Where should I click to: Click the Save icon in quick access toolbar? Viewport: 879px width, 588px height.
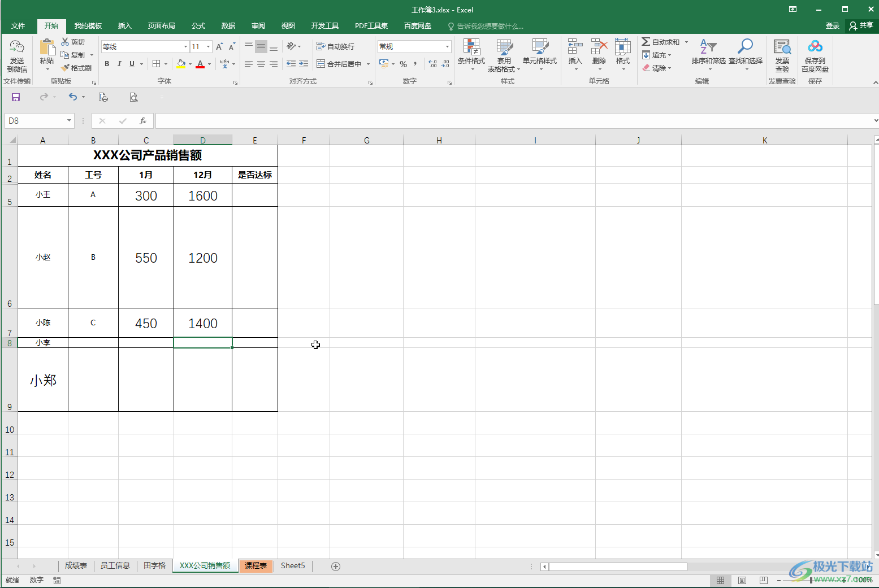coord(16,97)
